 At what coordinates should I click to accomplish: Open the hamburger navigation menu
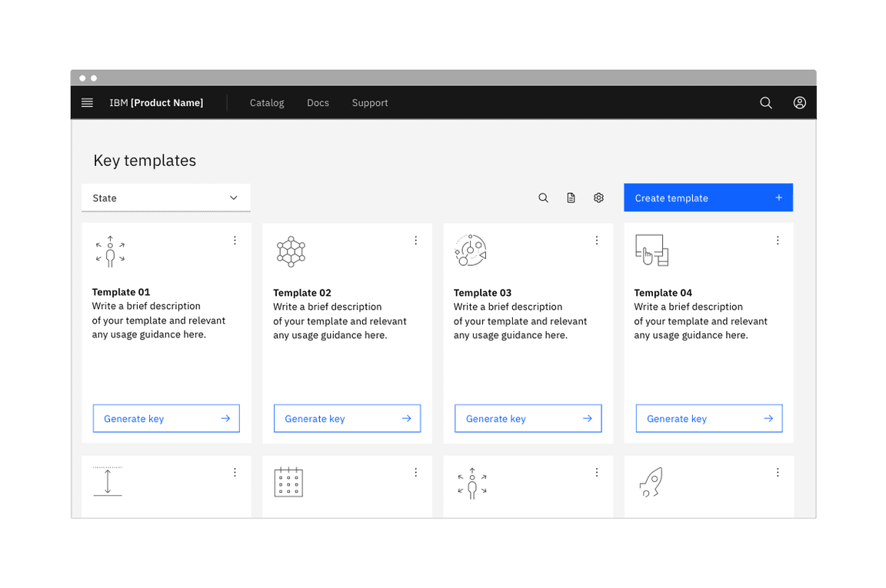coord(87,103)
